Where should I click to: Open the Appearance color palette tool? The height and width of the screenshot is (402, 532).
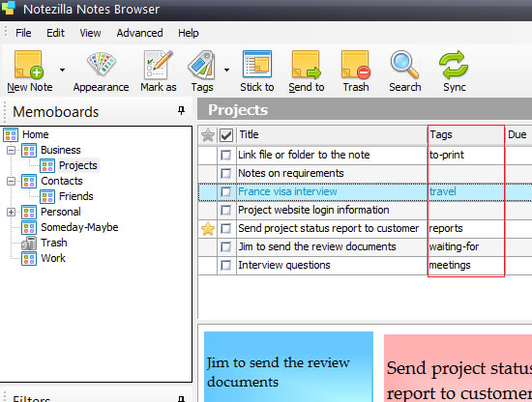click(102, 64)
